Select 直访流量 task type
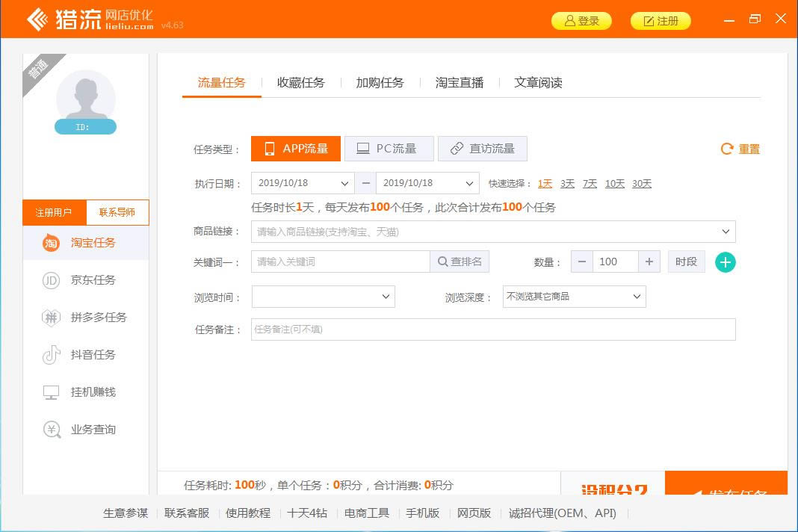This screenshot has height=532, width=798. [483, 149]
